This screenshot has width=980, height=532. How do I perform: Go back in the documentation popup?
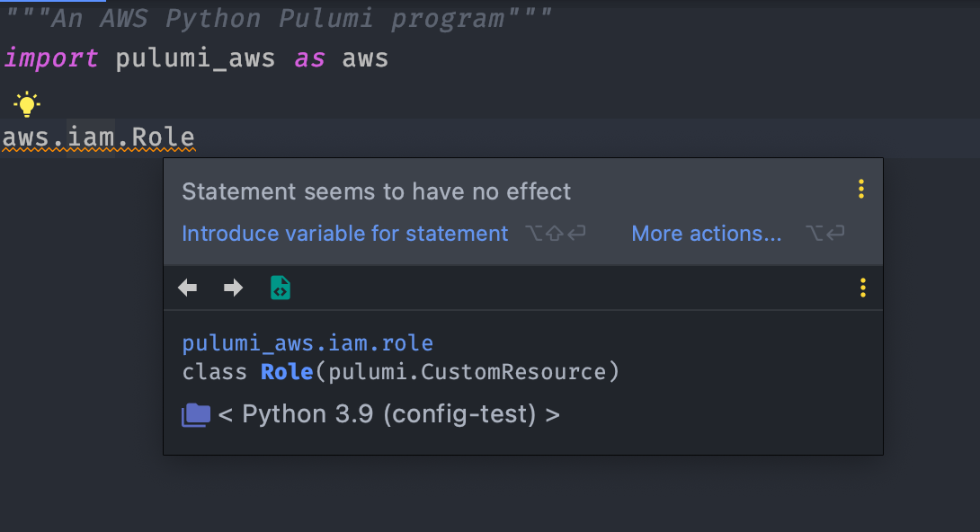pyautogui.click(x=188, y=288)
